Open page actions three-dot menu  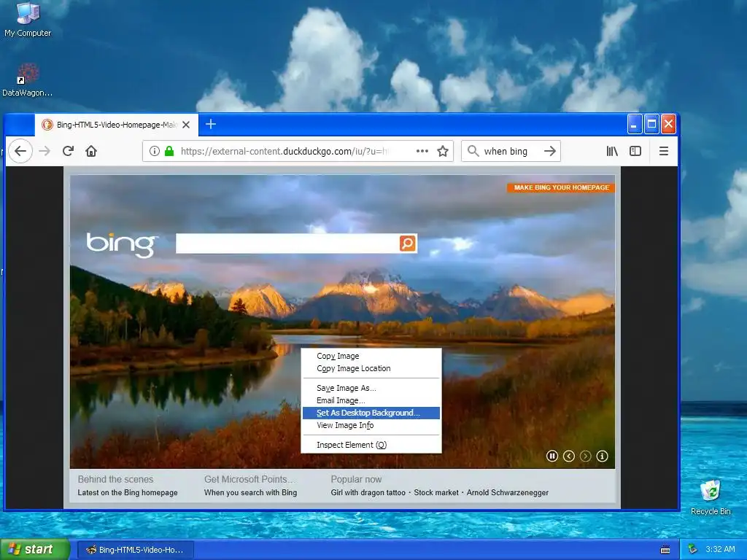click(x=422, y=151)
